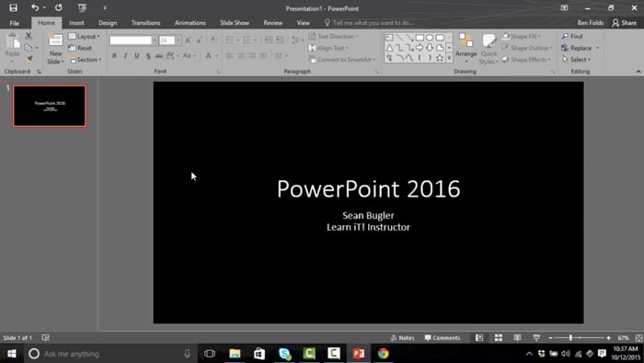Select the slide 1 thumbnail
The image size is (644, 363).
[x=50, y=107]
